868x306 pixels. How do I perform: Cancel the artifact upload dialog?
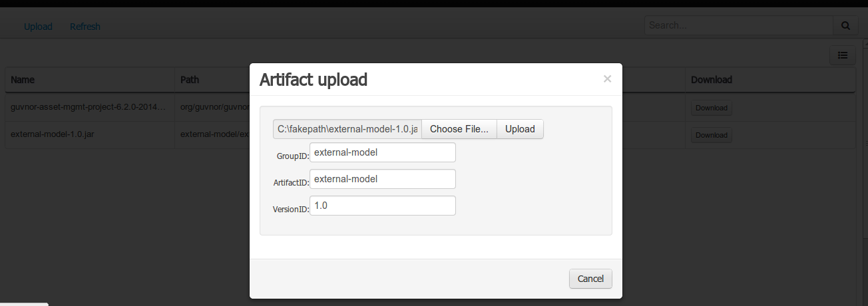[x=590, y=279]
